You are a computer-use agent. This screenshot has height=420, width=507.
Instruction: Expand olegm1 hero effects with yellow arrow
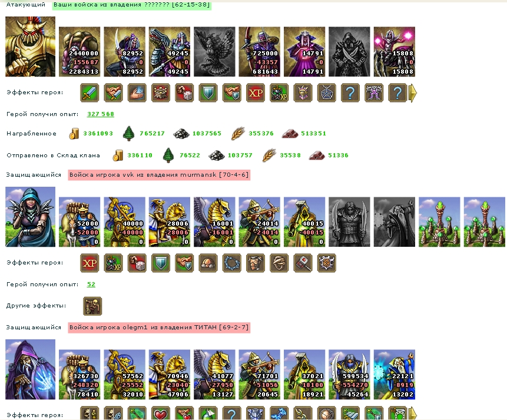tap(413, 413)
